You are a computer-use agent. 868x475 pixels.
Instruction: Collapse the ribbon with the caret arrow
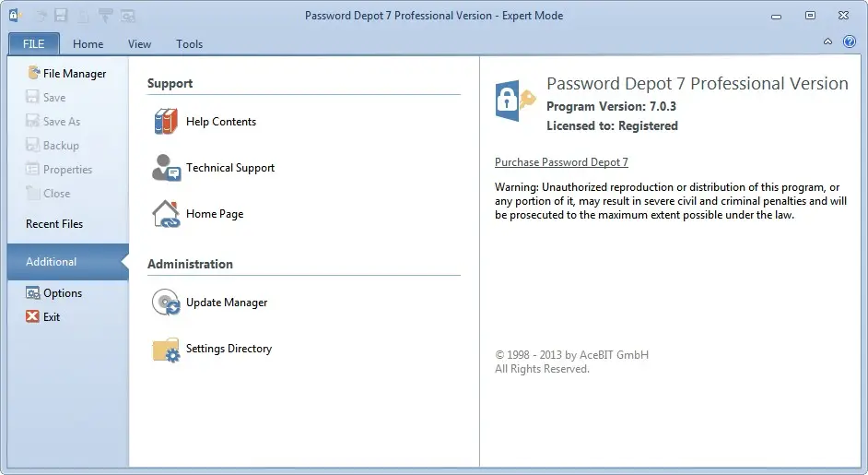click(827, 42)
